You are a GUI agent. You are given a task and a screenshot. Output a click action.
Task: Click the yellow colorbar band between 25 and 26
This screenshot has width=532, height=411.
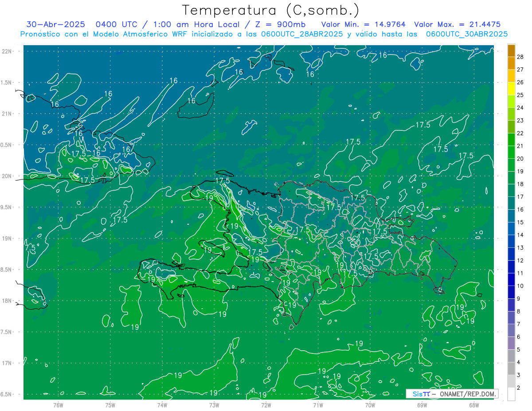point(511,88)
